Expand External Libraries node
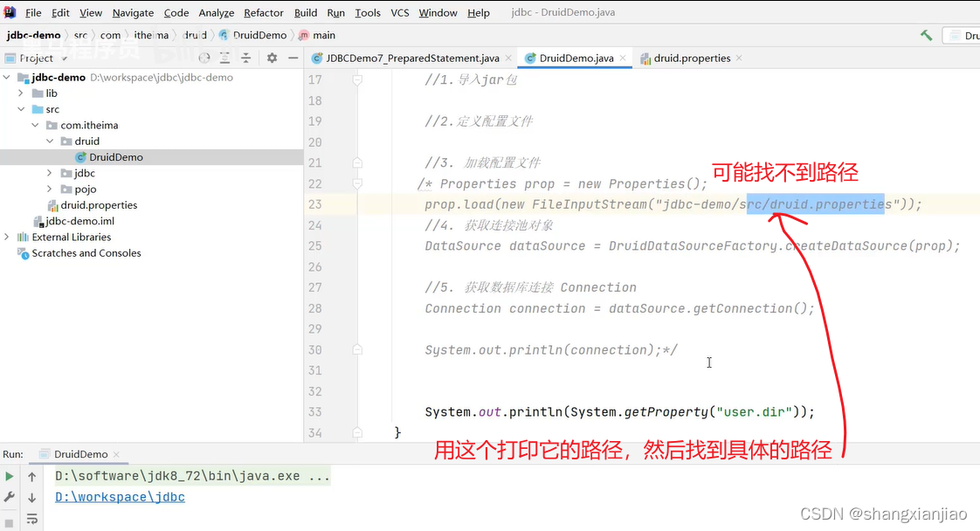The height and width of the screenshot is (531, 980). coord(7,237)
